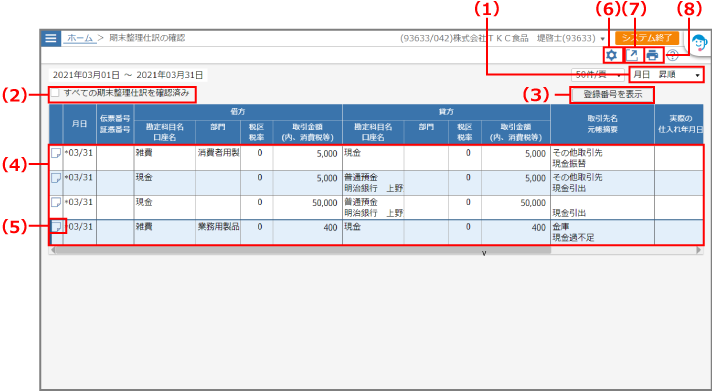Toggle note icon on 現金過不足 row
Image resolution: width=712 pixels, height=391 pixels.
pyautogui.click(x=55, y=227)
